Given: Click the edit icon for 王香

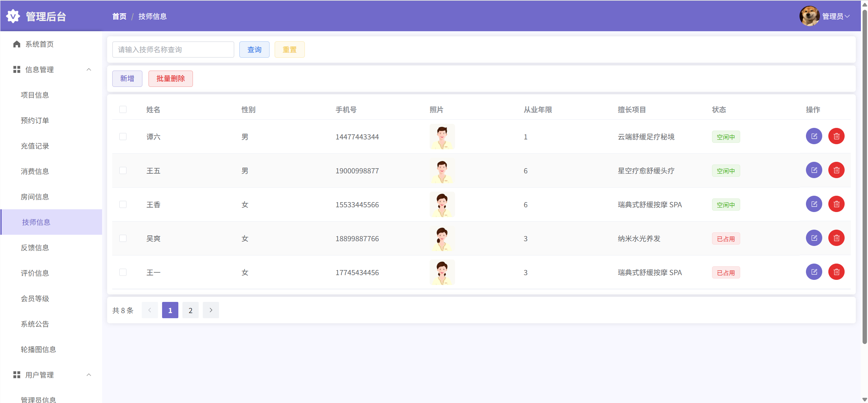Looking at the screenshot, I should [814, 204].
